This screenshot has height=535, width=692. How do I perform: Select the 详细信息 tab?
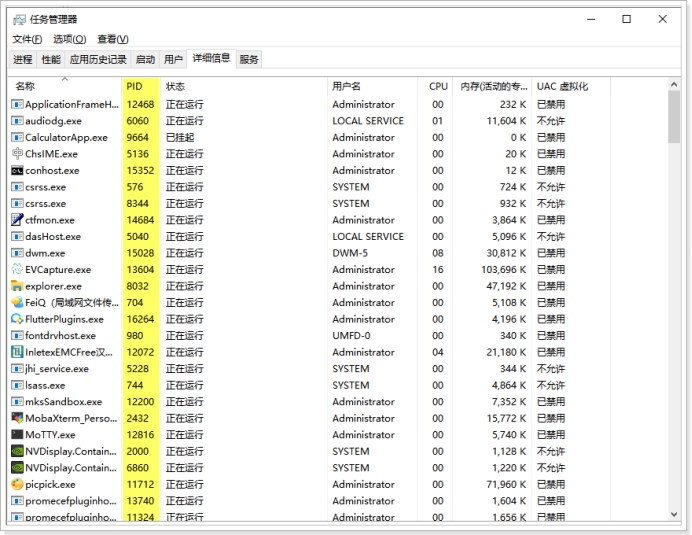(x=211, y=58)
